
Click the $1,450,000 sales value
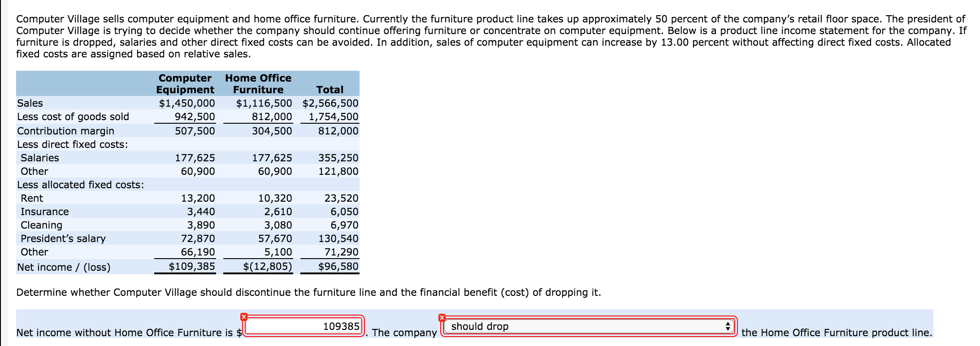coord(187,103)
